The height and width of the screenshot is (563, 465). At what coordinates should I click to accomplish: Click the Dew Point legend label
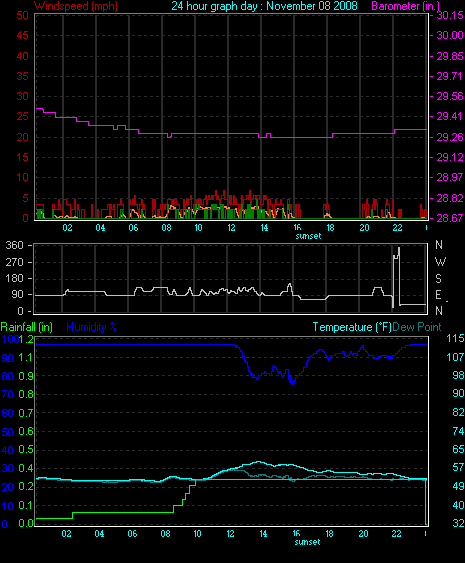(x=417, y=327)
